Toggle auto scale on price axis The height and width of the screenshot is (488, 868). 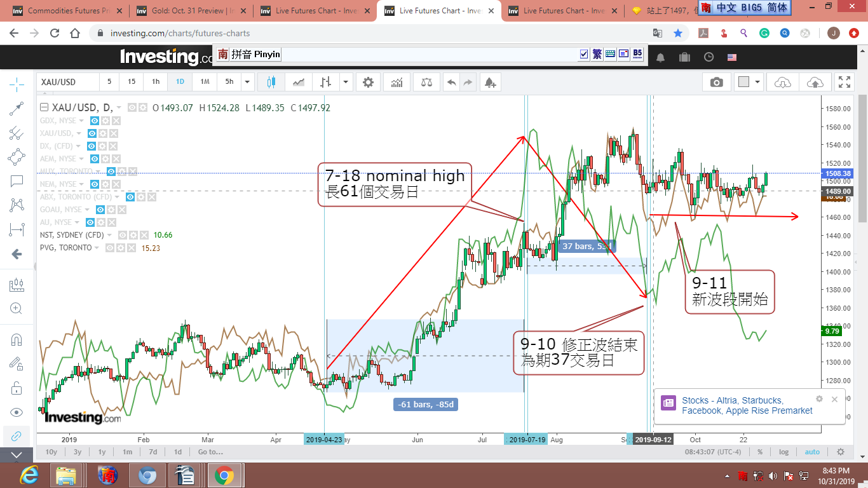tap(812, 452)
